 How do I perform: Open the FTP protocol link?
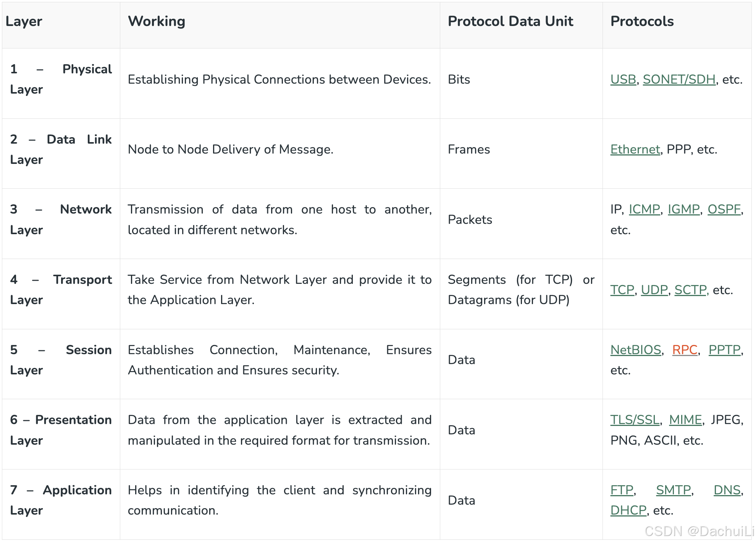pyautogui.click(x=622, y=490)
